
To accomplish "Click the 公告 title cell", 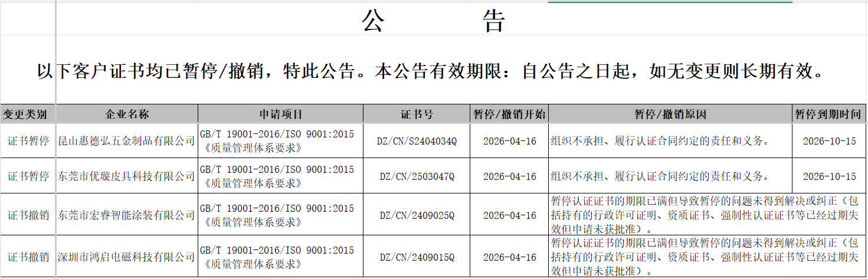I will point(433,22).
